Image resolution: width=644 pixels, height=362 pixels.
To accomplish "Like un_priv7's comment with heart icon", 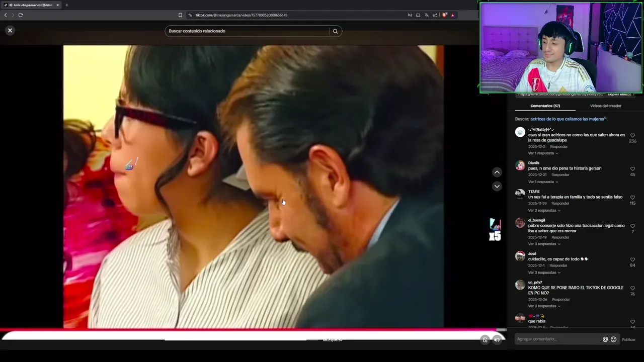I will pos(632,288).
